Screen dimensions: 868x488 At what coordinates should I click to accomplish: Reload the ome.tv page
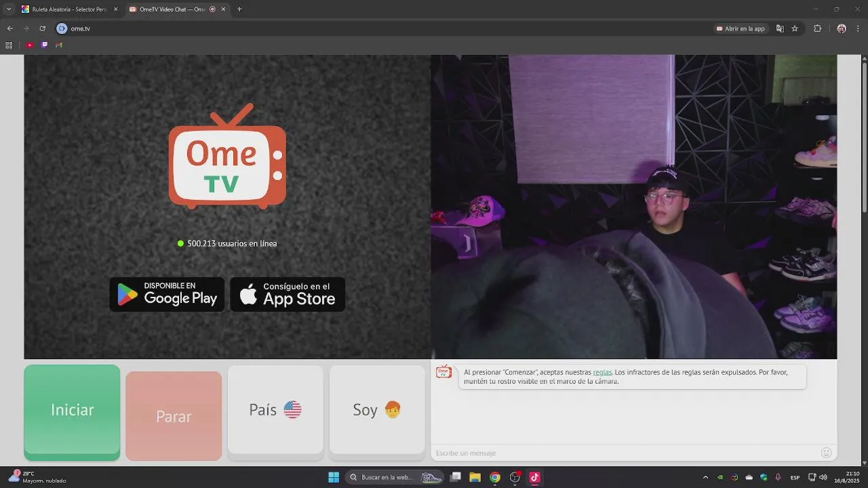click(42, 28)
